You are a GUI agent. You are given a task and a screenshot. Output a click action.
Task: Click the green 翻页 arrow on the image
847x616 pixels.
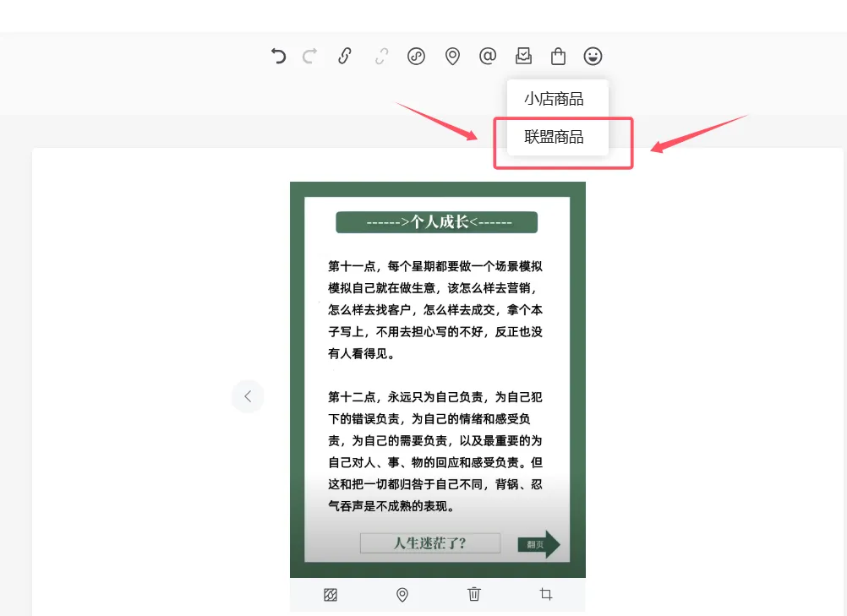coord(538,544)
